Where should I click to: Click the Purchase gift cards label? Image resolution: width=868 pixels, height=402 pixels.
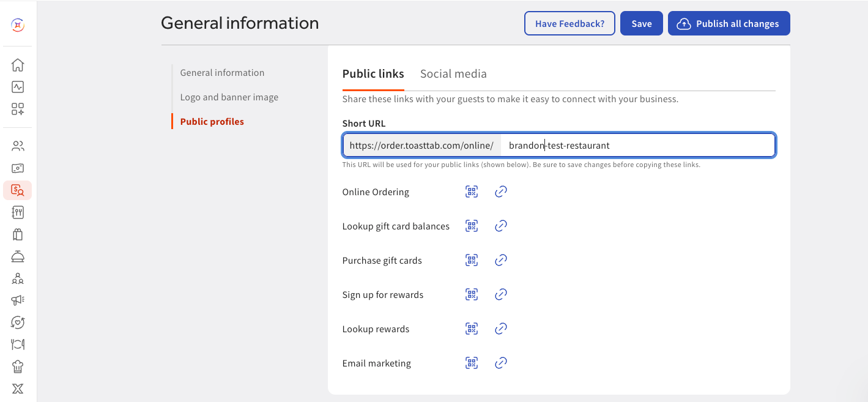point(382,261)
